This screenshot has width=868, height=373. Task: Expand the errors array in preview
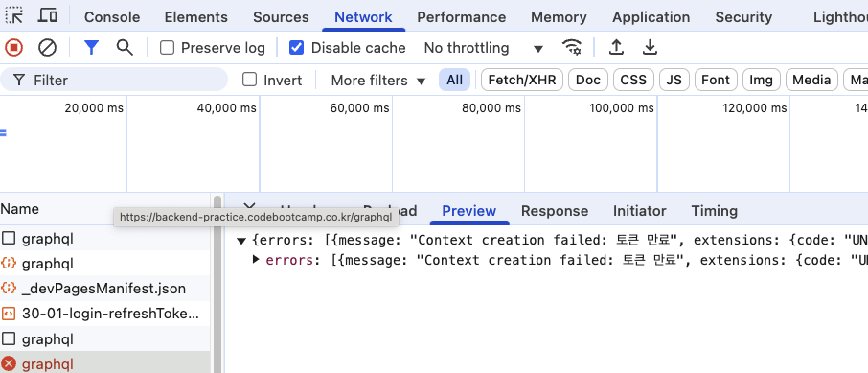tap(255, 260)
